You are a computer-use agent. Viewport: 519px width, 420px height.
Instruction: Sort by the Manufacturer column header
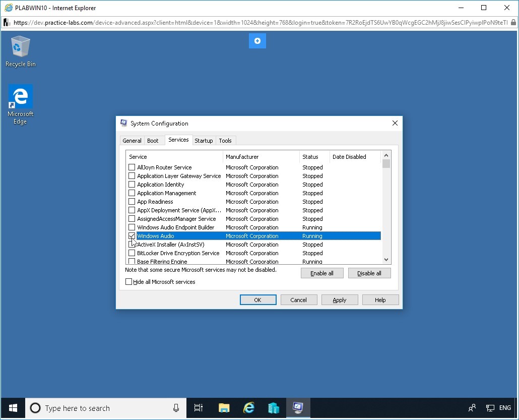pyautogui.click(x=261, y=157)
